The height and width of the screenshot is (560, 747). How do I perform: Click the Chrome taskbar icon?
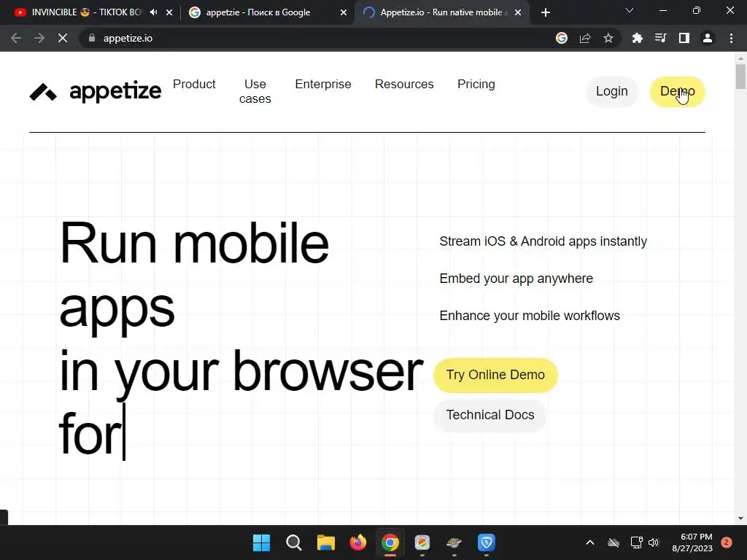pyautogui.click(x=390, y=542)
